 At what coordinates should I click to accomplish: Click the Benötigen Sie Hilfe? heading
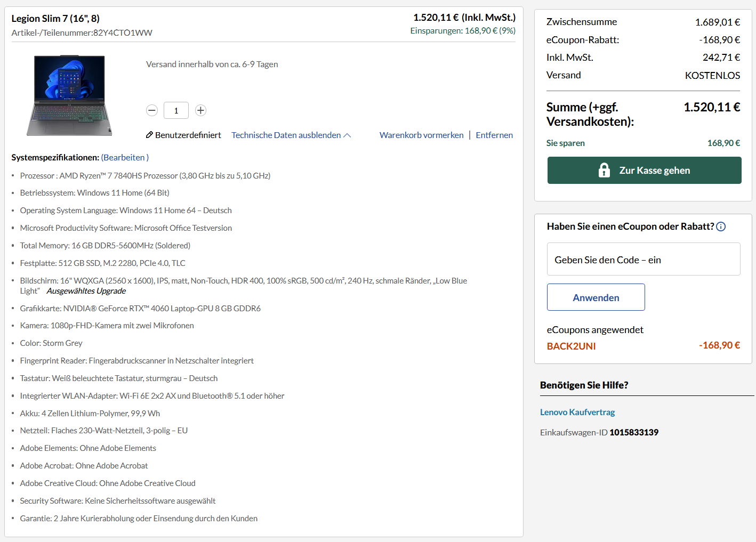pyautogui.click(x=584, y=385)
